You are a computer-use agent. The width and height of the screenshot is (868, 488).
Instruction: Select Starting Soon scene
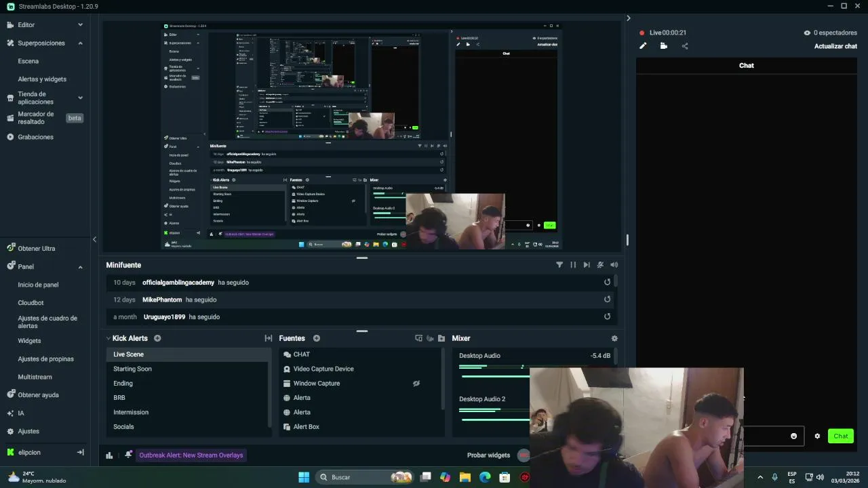point(188,369)
